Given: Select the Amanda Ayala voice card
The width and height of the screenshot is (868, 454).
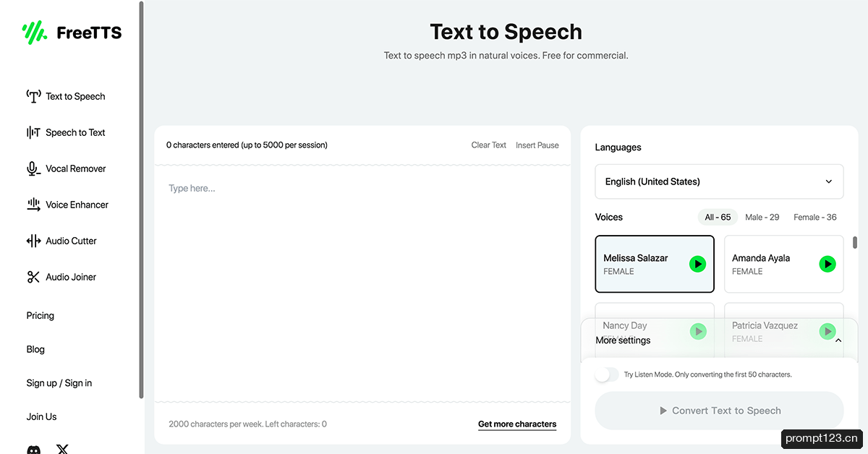Looking at the screenshot, I should point(783,264).
